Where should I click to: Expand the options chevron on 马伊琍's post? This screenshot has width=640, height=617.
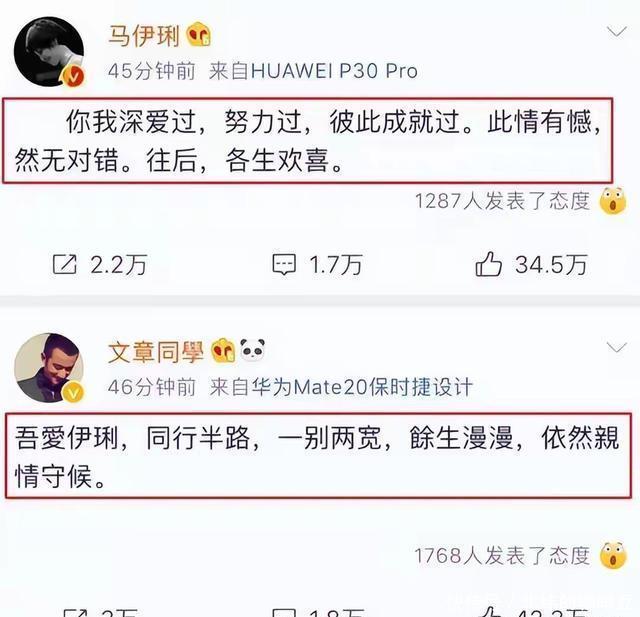point(616,31)
